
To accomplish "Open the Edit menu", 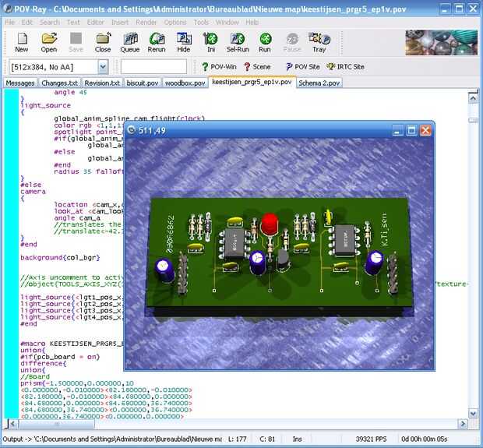I will 26,22.
